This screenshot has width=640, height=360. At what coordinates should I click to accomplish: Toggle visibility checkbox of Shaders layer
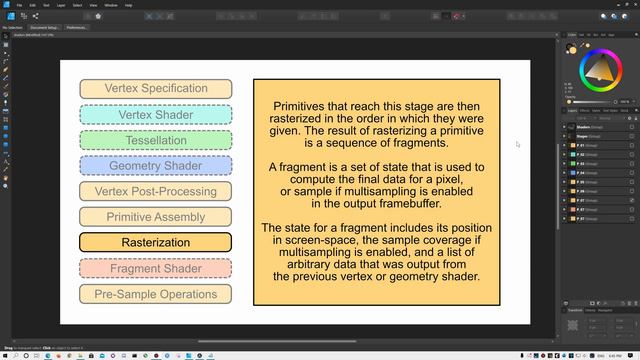tap(632, 127)
